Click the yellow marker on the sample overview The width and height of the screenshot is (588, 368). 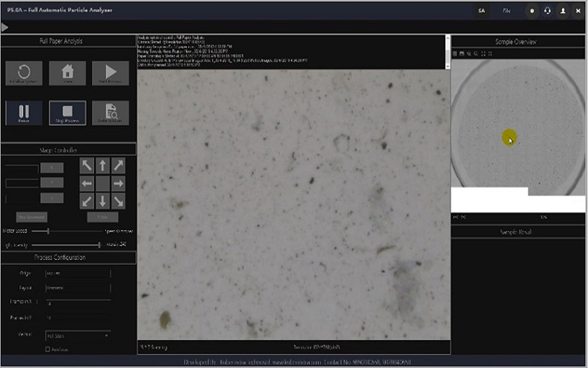click(509, 138)
